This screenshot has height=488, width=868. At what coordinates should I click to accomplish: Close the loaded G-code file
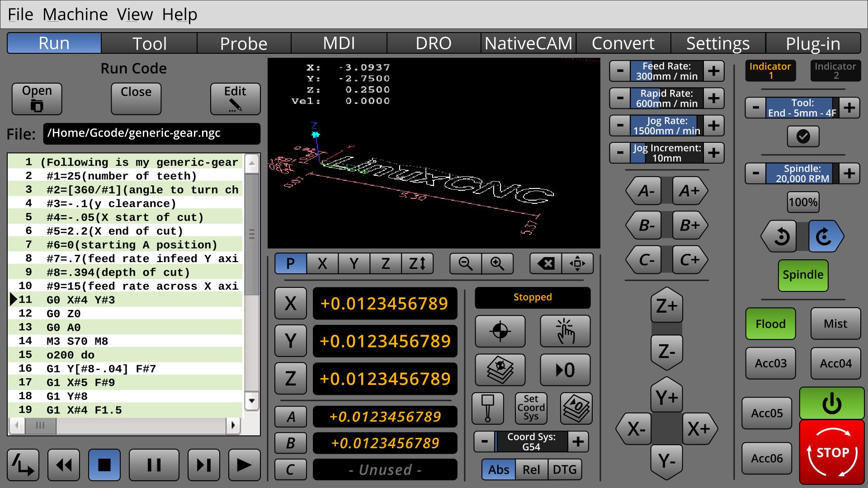tap(136, 99)
